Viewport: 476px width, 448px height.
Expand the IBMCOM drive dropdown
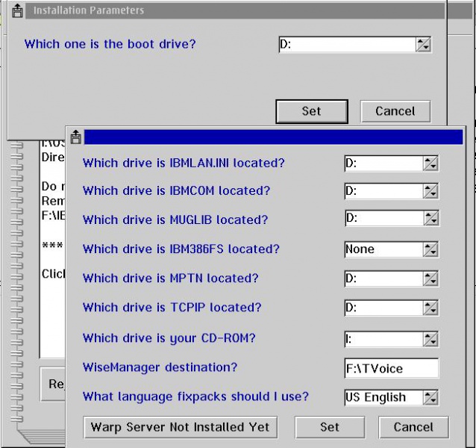[430, 191]
